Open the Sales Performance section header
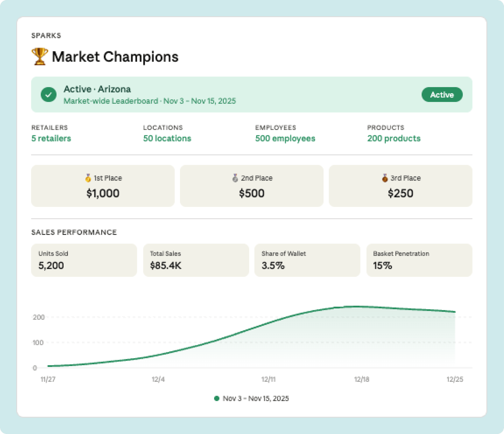 point(74,232)
